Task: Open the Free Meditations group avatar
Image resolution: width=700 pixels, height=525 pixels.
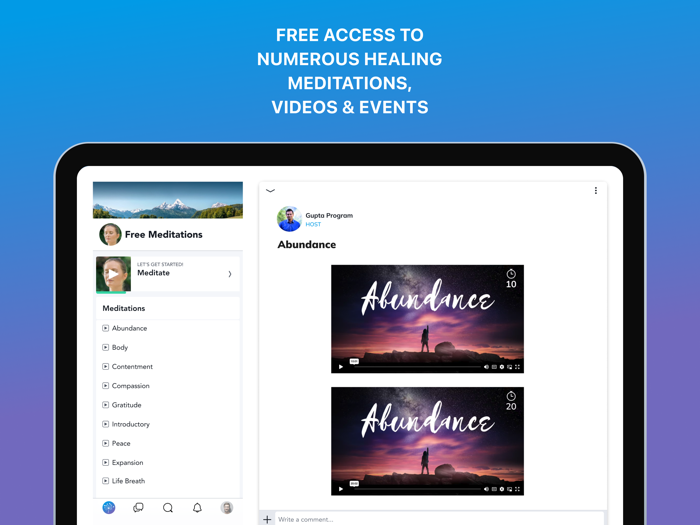Action: (x=110, y=234)
